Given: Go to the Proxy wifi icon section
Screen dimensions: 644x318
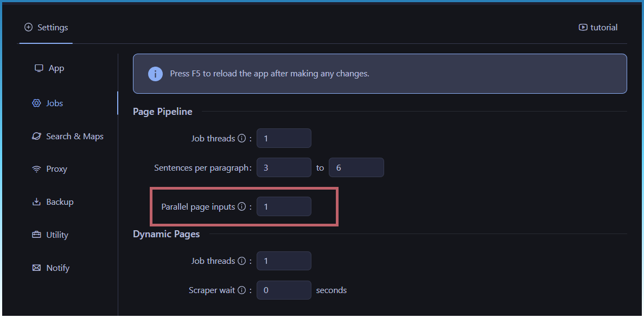Looking at the screenshot, I should 36,169.
